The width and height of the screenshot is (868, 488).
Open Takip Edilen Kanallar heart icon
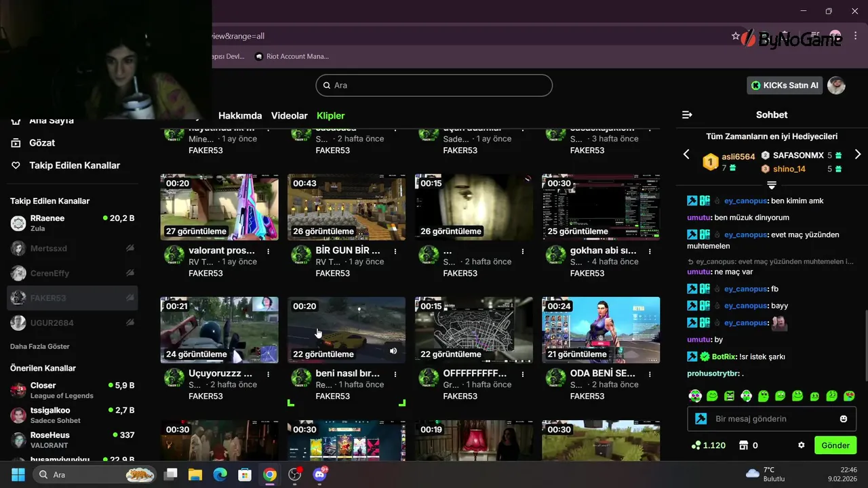(16, 165)
